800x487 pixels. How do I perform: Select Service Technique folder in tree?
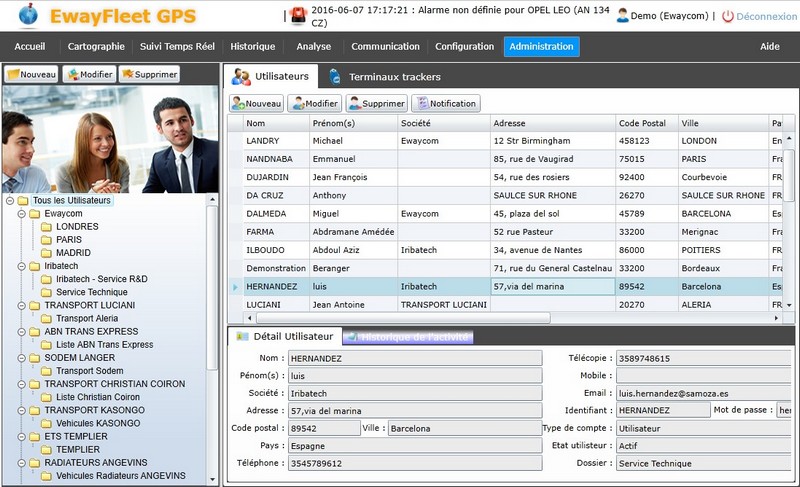pyautogui.click(x=92, y=292)
